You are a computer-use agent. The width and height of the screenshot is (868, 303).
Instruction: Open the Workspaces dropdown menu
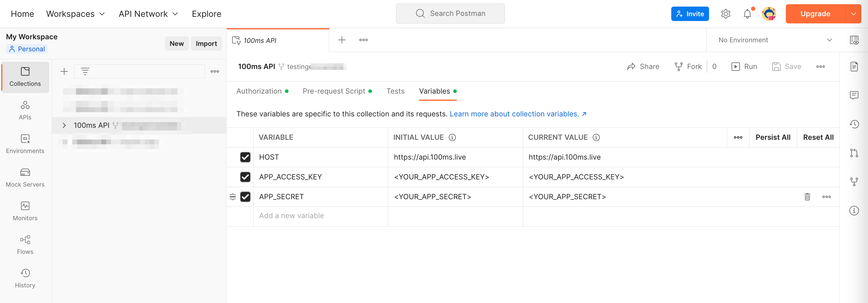coord(76,14)
